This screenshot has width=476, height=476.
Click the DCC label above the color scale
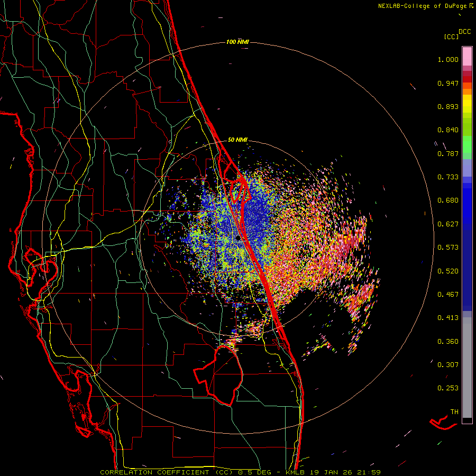464,32
